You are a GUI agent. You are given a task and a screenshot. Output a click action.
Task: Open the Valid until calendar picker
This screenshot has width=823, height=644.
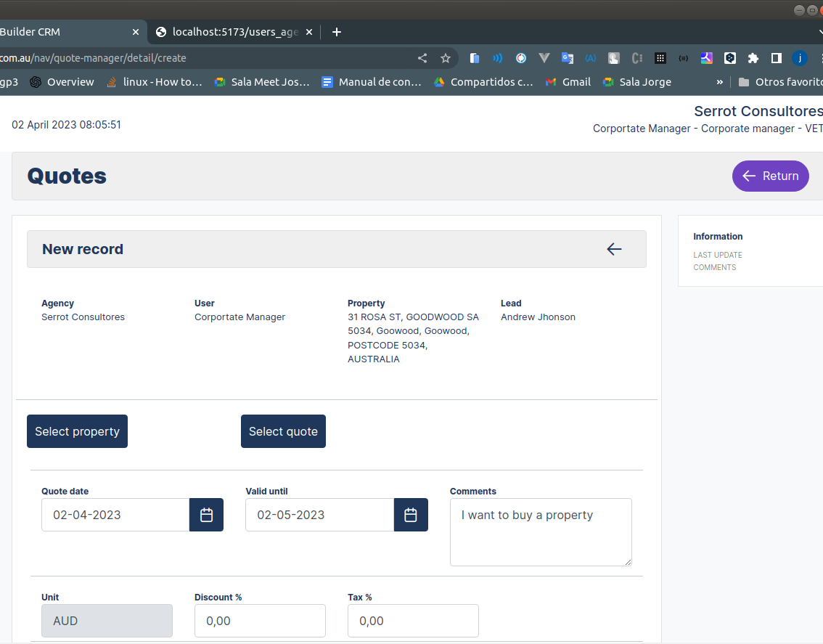click(411, 515)
